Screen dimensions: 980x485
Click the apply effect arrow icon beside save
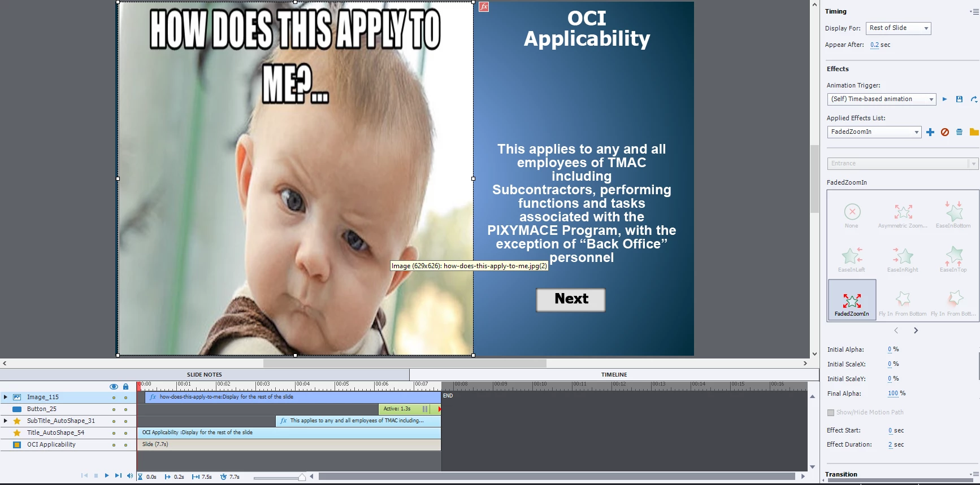click(974, 99)
